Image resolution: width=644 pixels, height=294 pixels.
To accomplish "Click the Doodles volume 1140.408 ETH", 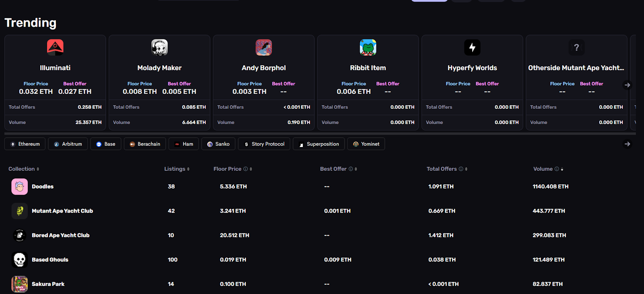I will pos(551,186).
